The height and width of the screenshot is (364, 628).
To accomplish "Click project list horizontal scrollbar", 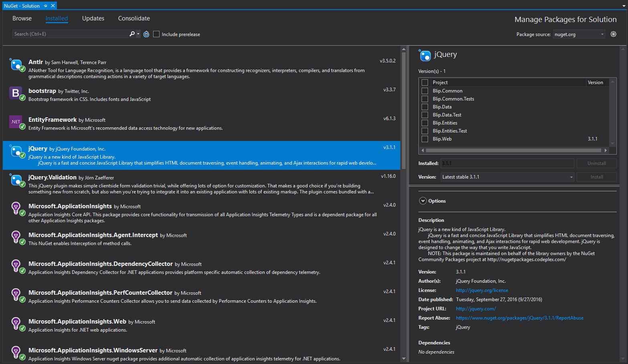I will point(513,150).
